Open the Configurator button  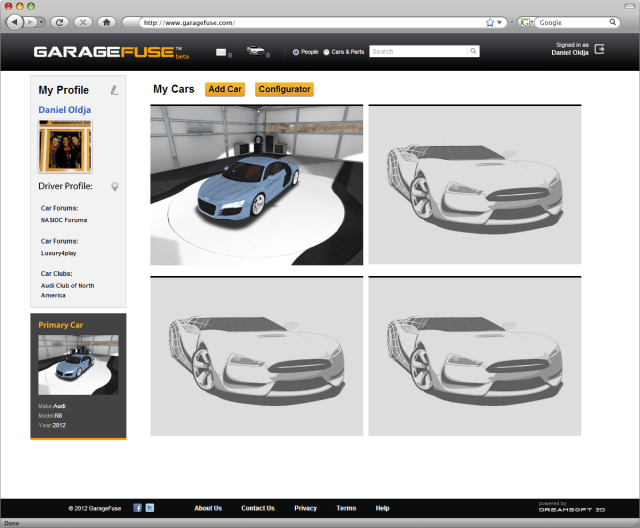[284, 89]
